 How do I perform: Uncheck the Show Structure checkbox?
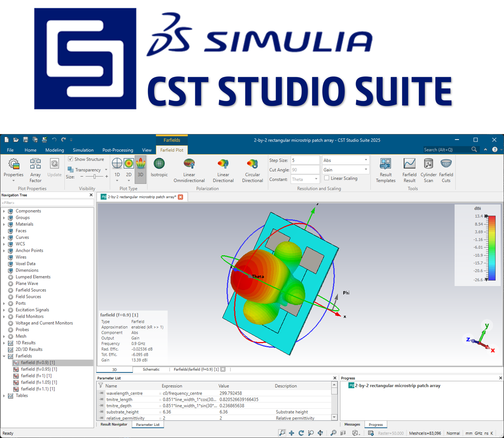[x=71, y=159]
